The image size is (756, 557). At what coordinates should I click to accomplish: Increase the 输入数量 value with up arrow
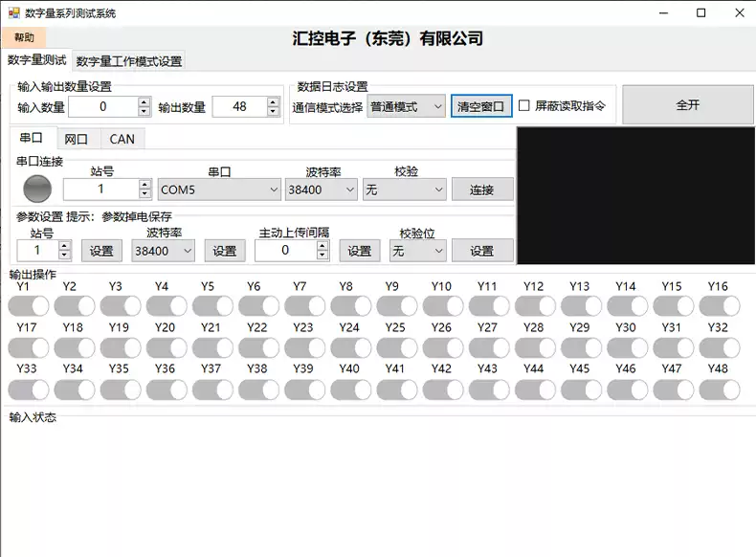tap(144, 102)
